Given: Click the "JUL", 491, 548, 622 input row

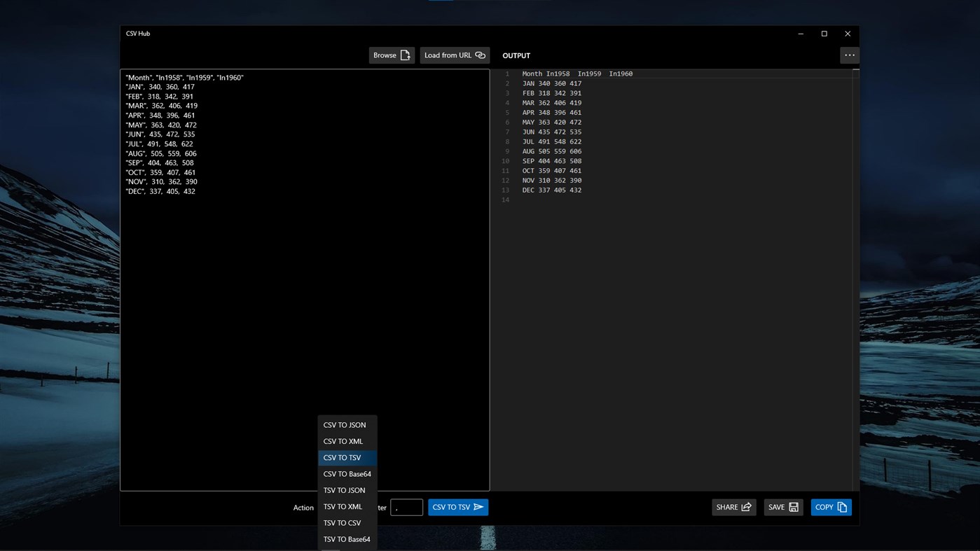Looking at the screenshot, I should (160, 144).
